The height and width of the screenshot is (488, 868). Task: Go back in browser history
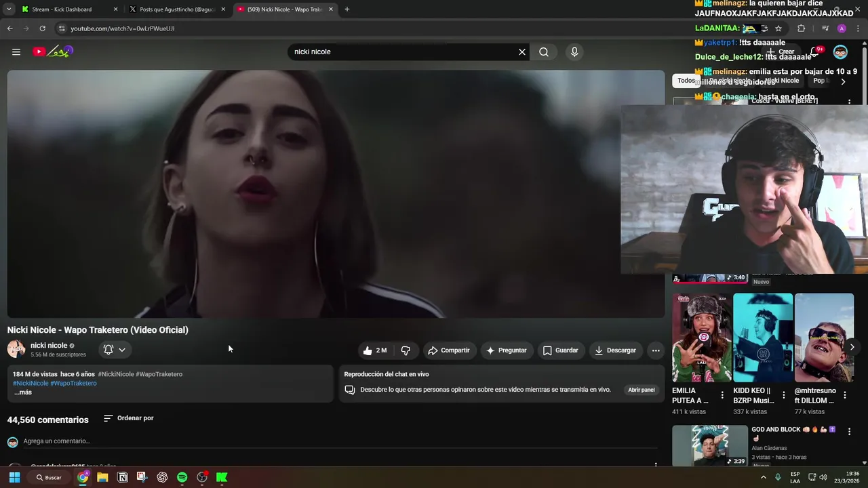pos(9,28)
